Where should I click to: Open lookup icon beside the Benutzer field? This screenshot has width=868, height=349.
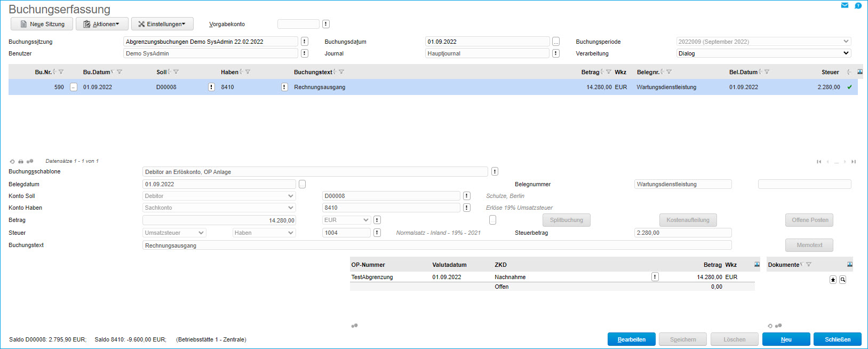pos(305,53)
